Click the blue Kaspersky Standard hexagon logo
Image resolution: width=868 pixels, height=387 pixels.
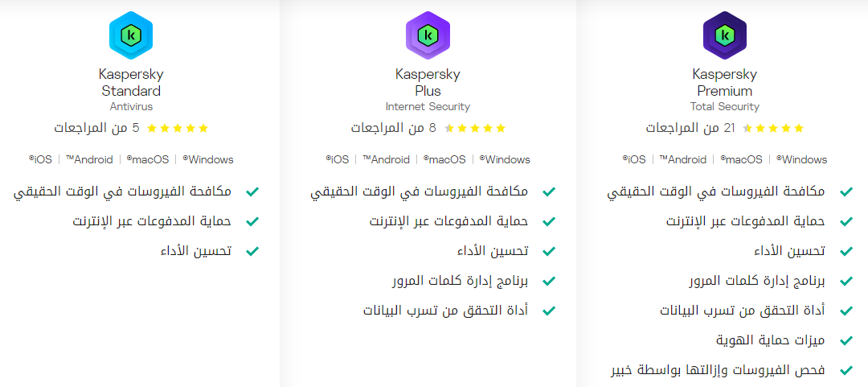[131, 35]
